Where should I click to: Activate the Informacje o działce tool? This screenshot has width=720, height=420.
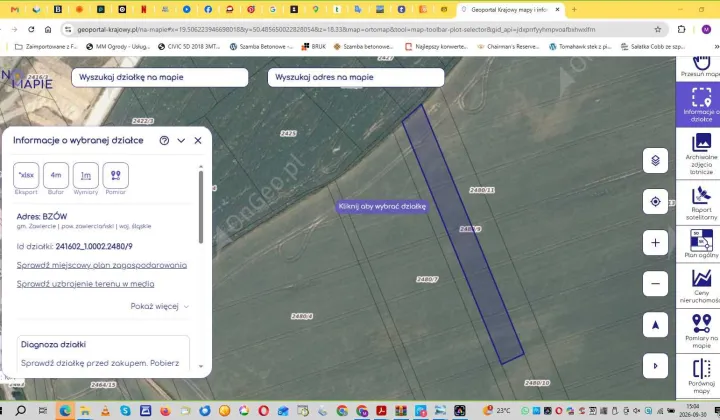700,105
